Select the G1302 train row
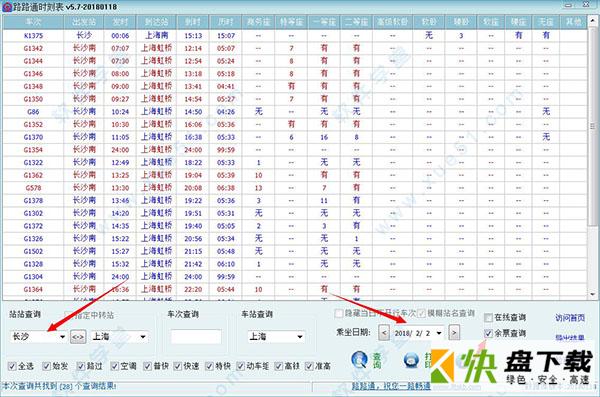This screenshot has width=600, height=397. coord(295,213)
